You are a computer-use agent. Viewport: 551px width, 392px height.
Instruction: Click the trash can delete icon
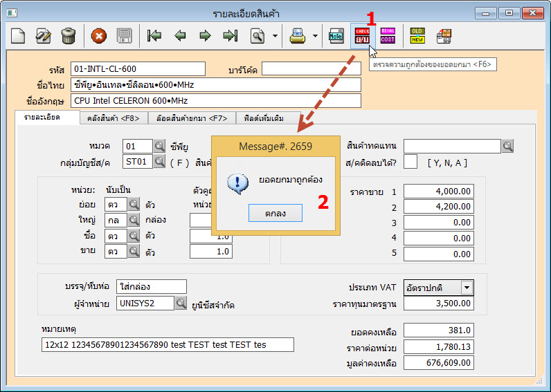pos(68,35)
